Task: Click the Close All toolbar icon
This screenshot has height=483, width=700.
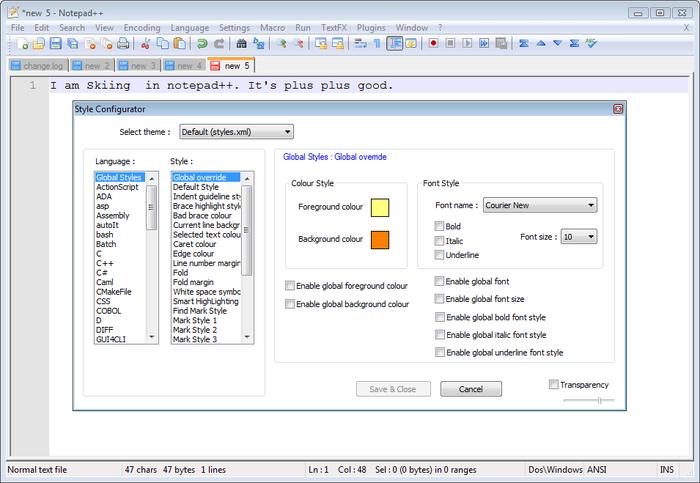Action: (107, 43)
